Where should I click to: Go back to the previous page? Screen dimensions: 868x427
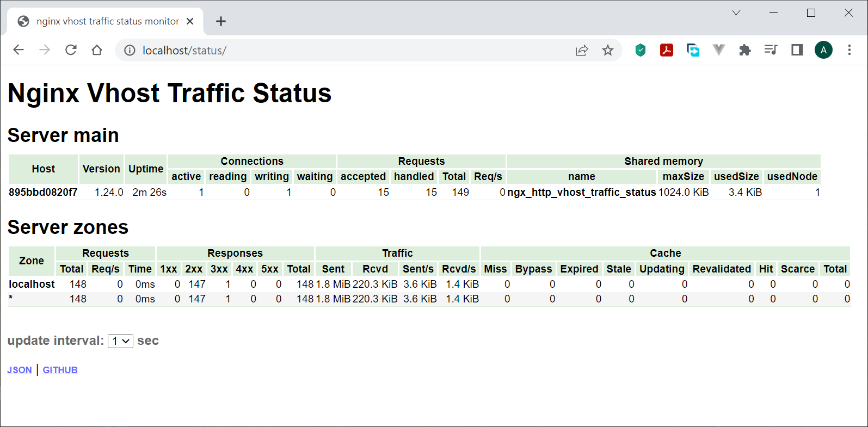(x=19, y=50)
